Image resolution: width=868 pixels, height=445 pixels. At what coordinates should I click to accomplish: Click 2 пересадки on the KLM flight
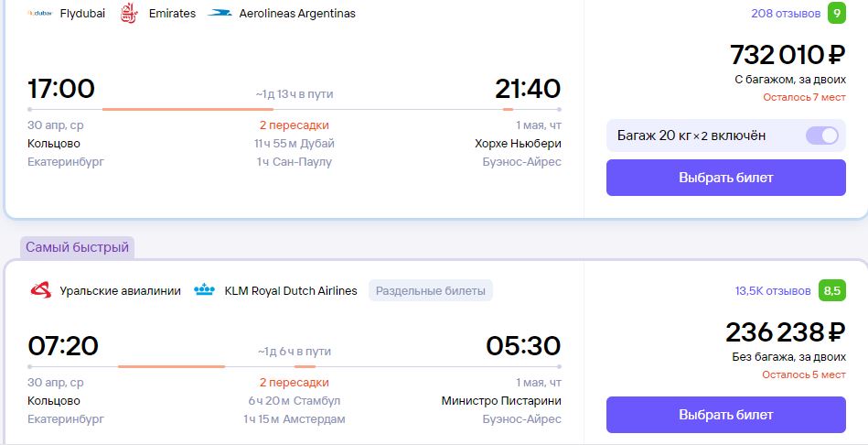click(294, 383)
